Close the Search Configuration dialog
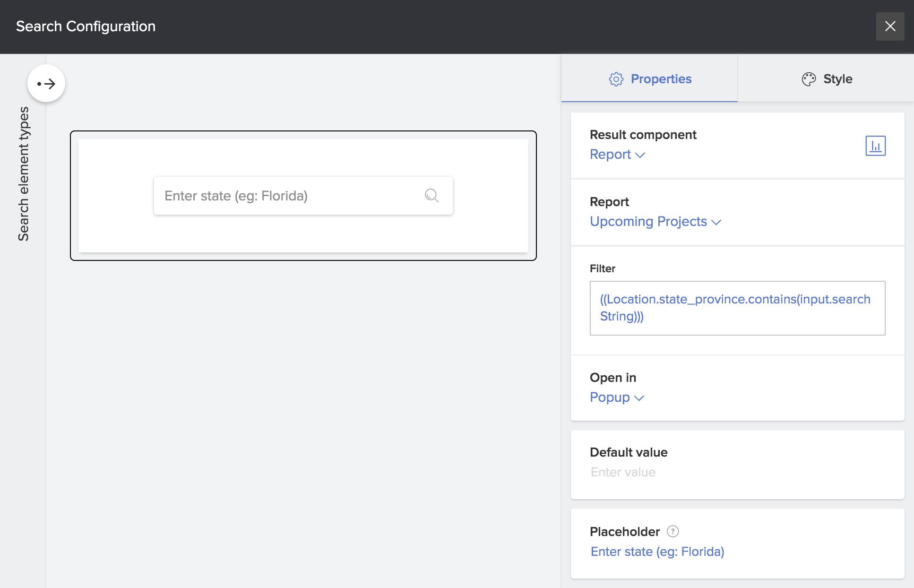 coord(890,26)
